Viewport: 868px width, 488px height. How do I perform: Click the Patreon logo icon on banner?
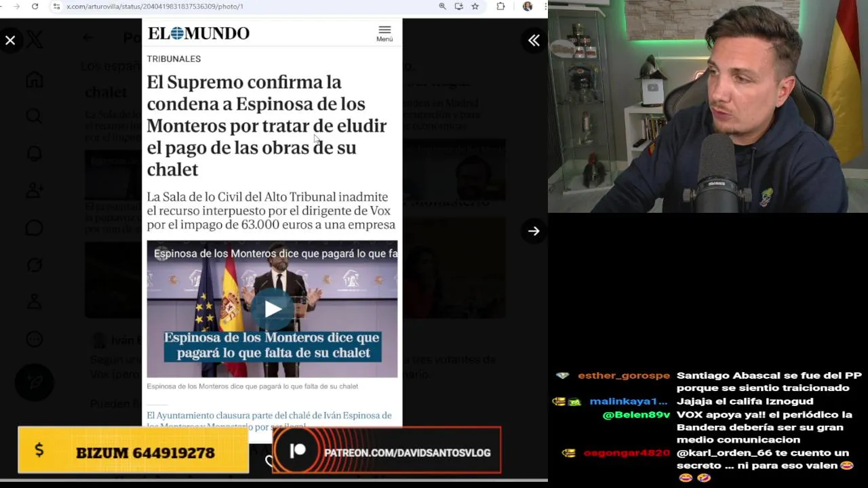tap(298, 451)
